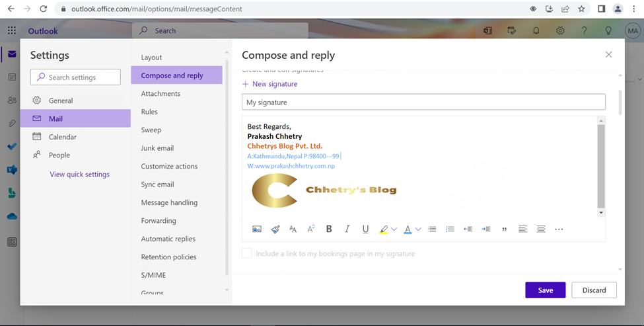Open People settings category

(75, 155)
